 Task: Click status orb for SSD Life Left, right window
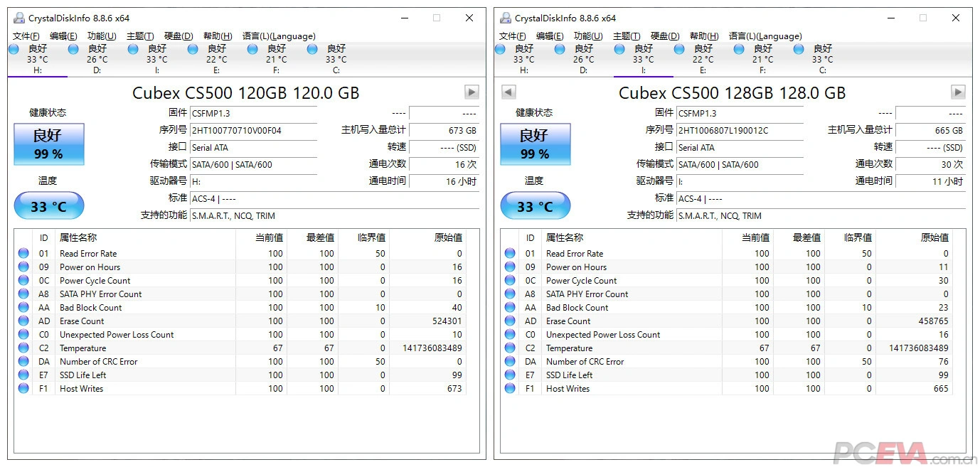click(510, 375)
